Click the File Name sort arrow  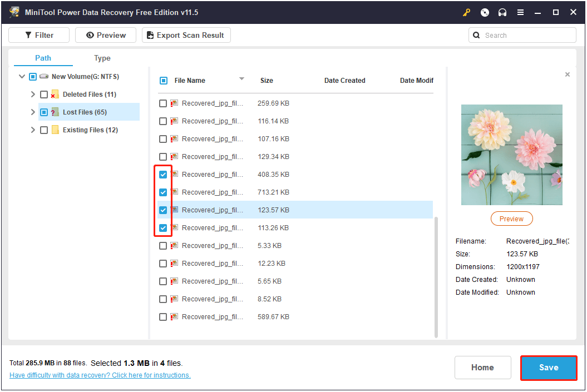tap(242, 78)
